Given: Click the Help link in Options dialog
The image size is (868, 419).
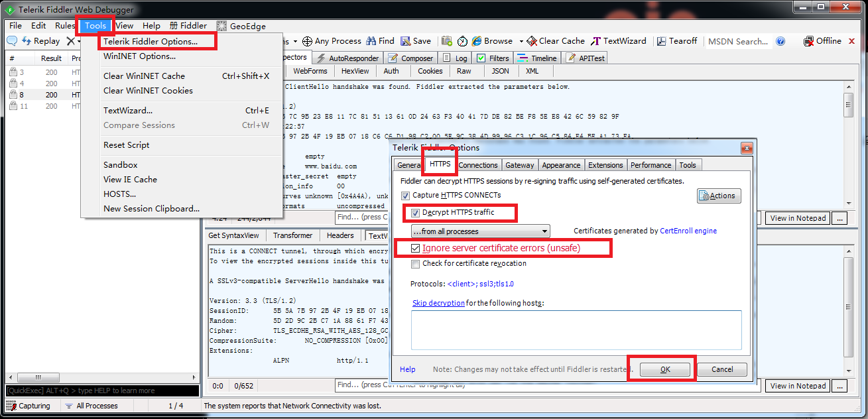Looking at the screenshot, I should pyautogui.click(x=408, y=369).
